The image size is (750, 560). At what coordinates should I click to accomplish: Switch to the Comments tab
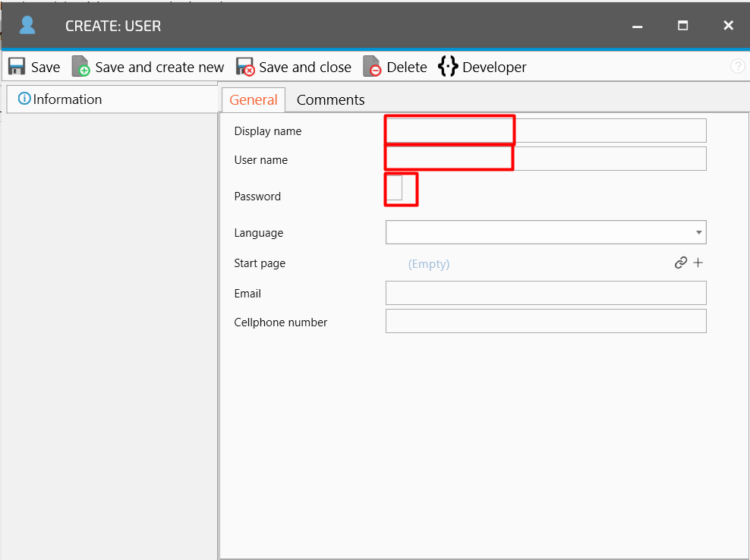[330, 100]
